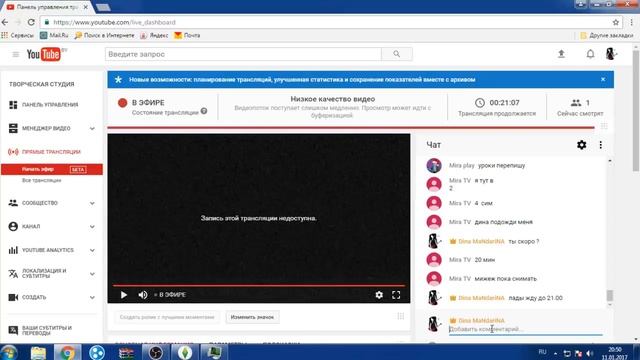Click the chat scrollbar thumb
Screen dimensions: 640x360
pyautogui.click(x=610, y=295)
